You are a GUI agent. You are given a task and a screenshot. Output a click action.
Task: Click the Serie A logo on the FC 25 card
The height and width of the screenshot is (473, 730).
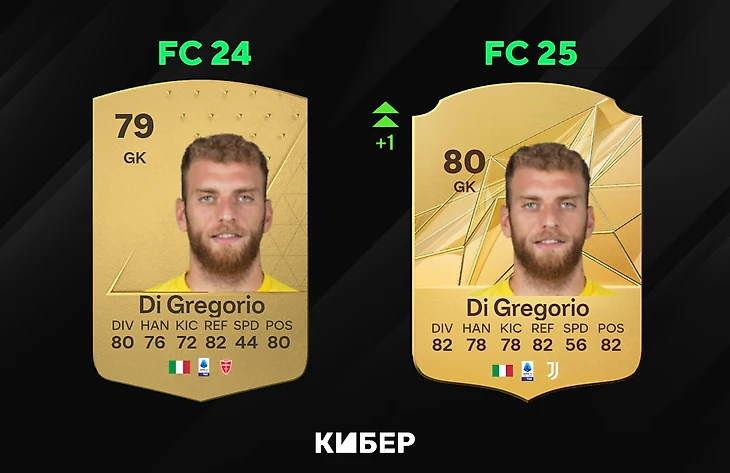coord(527,371)
